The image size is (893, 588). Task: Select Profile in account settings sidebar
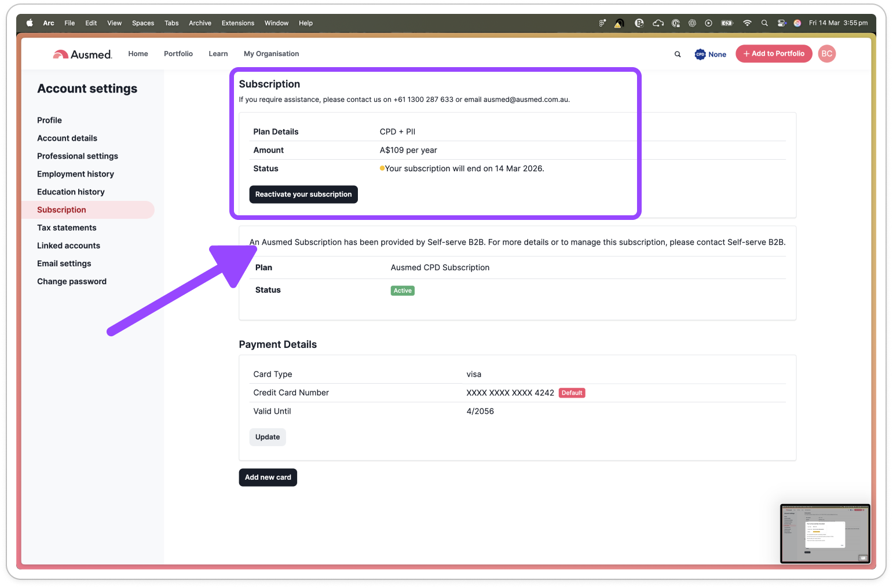49,120
